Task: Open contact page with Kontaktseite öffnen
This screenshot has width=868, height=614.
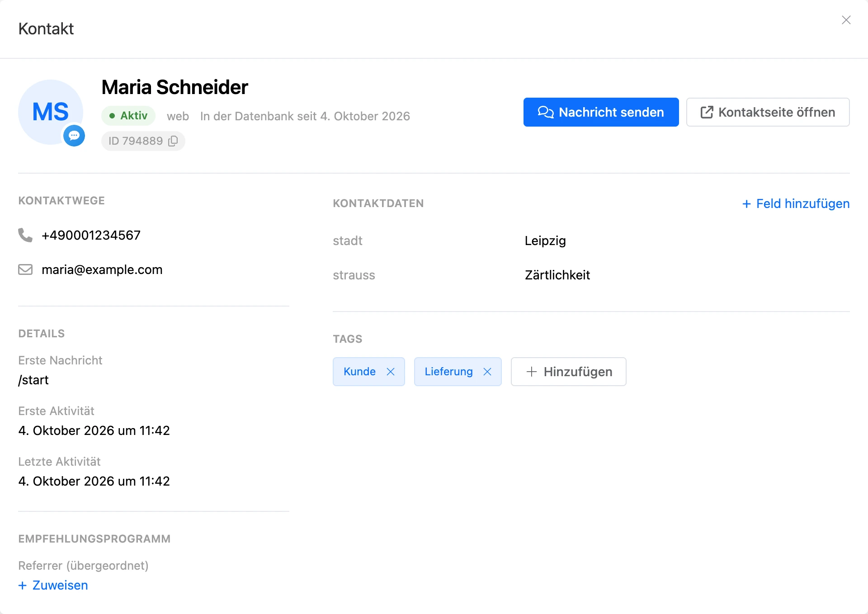Action: (768, 112)
